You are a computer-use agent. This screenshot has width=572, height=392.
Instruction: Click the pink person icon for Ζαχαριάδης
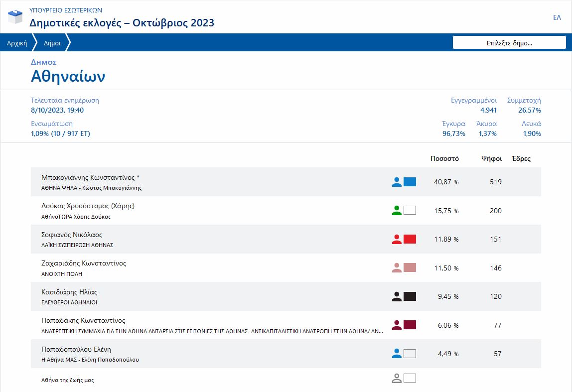[397, 268]
